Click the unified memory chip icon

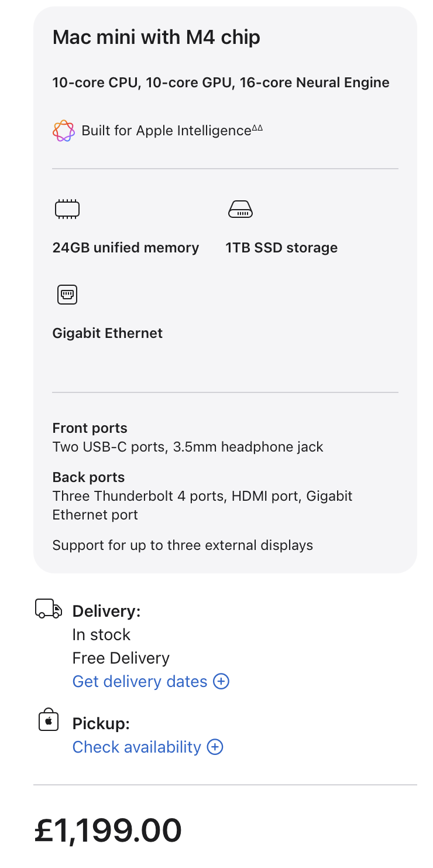(67, 209)
